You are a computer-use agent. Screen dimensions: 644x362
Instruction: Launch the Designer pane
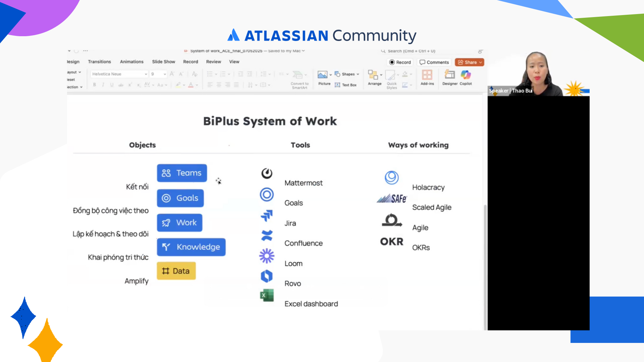(450, 78)
